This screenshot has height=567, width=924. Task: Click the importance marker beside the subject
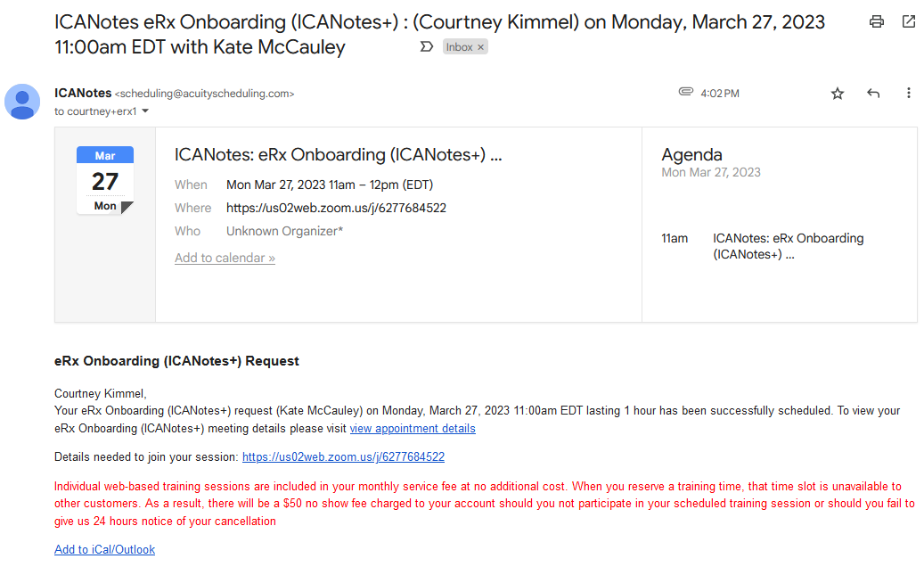click(x=426, y=47)
